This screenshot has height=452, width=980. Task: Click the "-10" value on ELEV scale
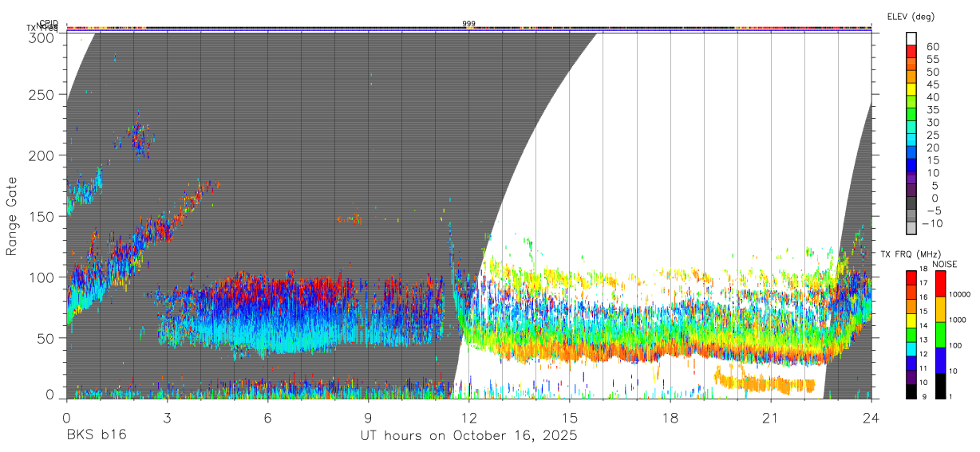[x=931, y=223]
